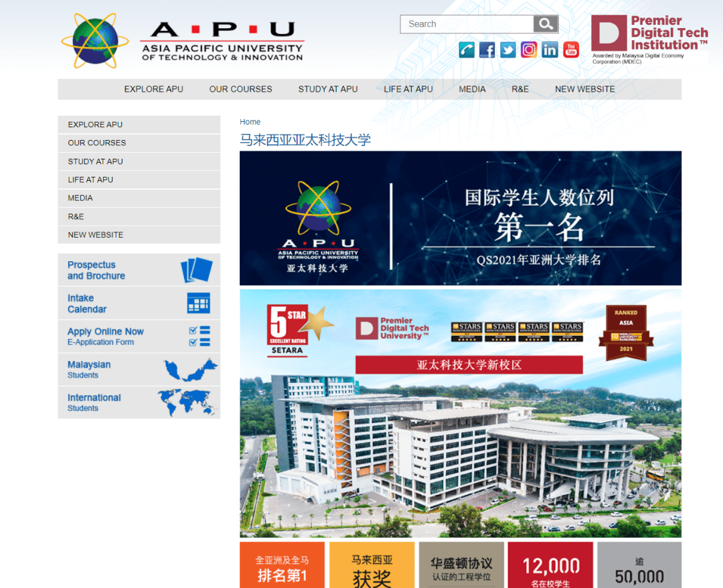723x588 pixels.
Task: Click the red 12,000 students tile
Action: pyautogui.click(x=550, y=565)
